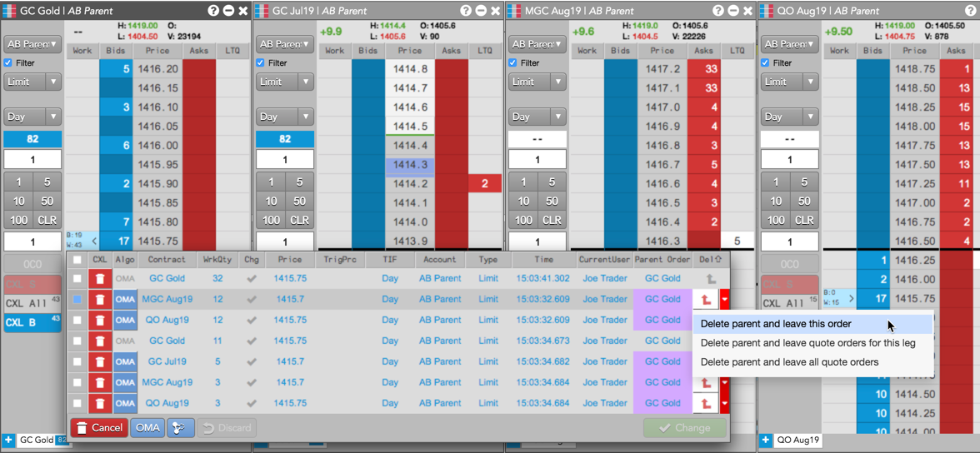The width and height of the screenshot is (980, 453).
Task: Click trash cancel icon for MGC Aug19 qty 12 order
Action: click(100, 299)
